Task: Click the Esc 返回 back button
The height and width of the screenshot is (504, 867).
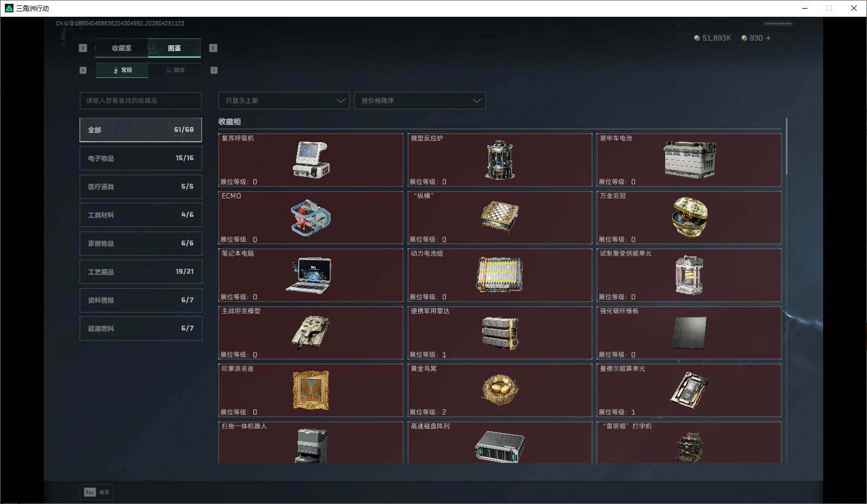Action: (97, 492)
